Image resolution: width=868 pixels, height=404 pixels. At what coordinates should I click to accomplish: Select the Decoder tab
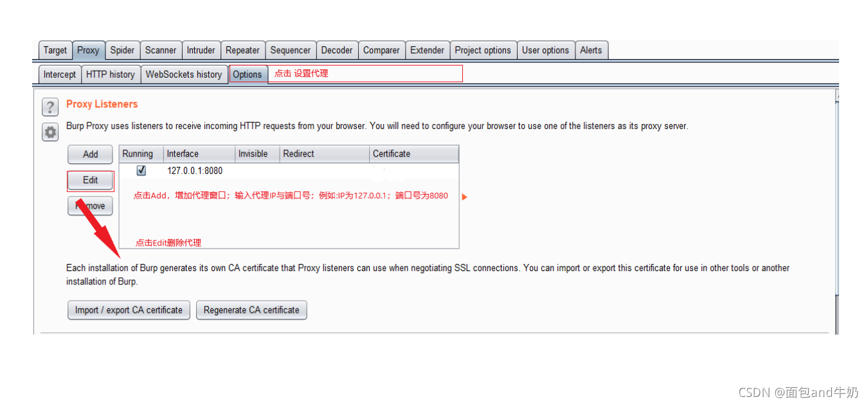pos(337,50)
